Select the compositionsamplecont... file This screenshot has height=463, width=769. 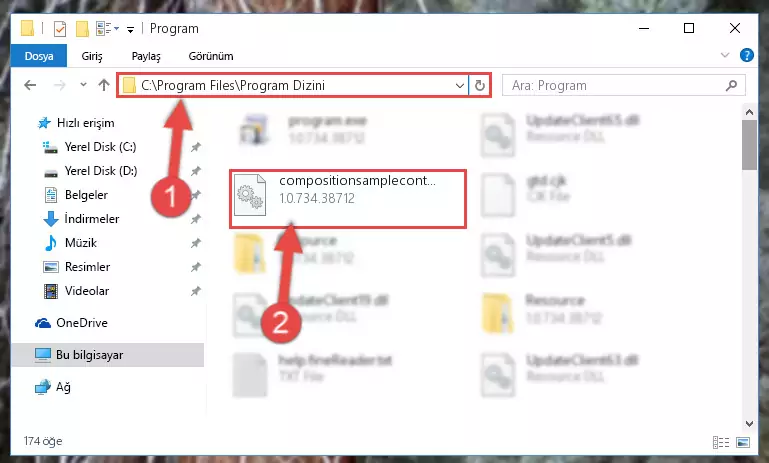pos(348,199)
